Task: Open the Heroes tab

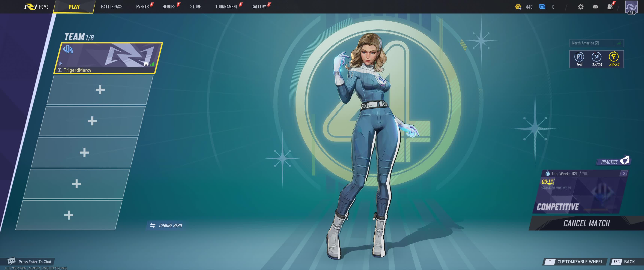Action: (169, 7)
